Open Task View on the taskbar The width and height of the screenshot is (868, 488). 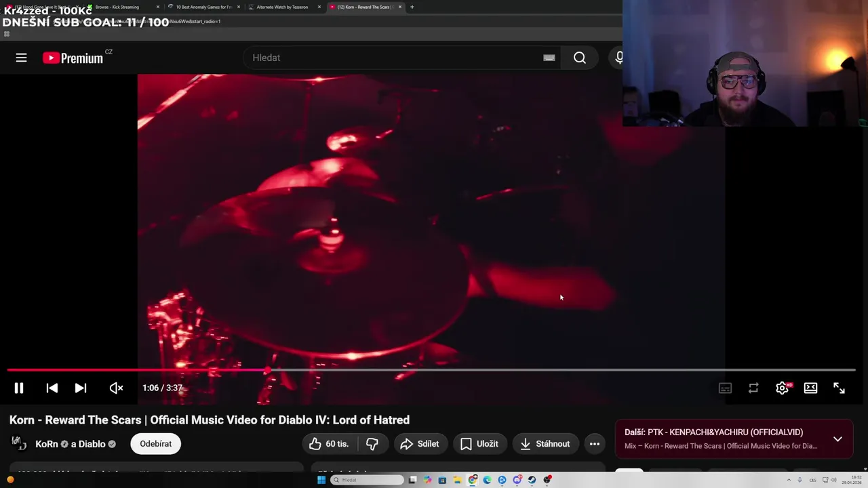(x=412, y=480)
